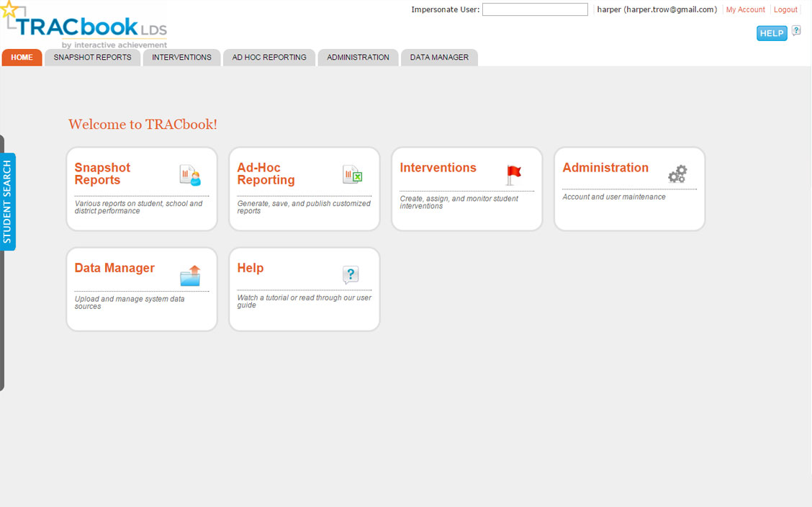Click the Administration gears icon
Screen dimensions: 812x507
(677, 174)
